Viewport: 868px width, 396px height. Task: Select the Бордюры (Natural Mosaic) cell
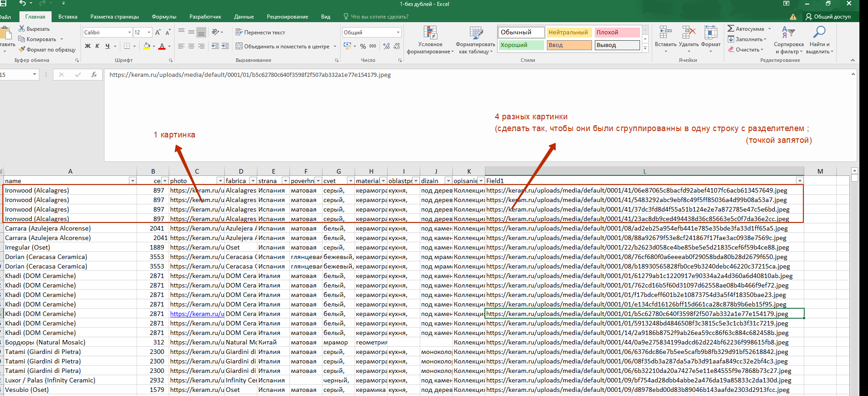[x=70, y=342]
